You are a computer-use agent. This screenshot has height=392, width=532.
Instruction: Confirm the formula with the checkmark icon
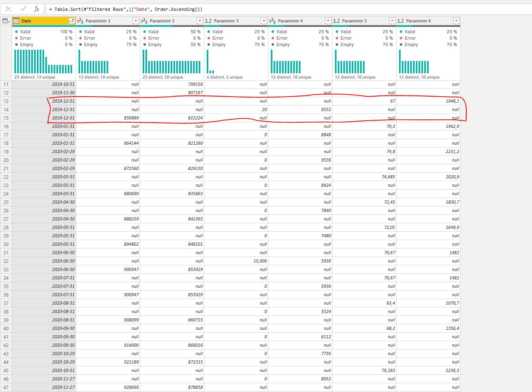pos(23,9)
